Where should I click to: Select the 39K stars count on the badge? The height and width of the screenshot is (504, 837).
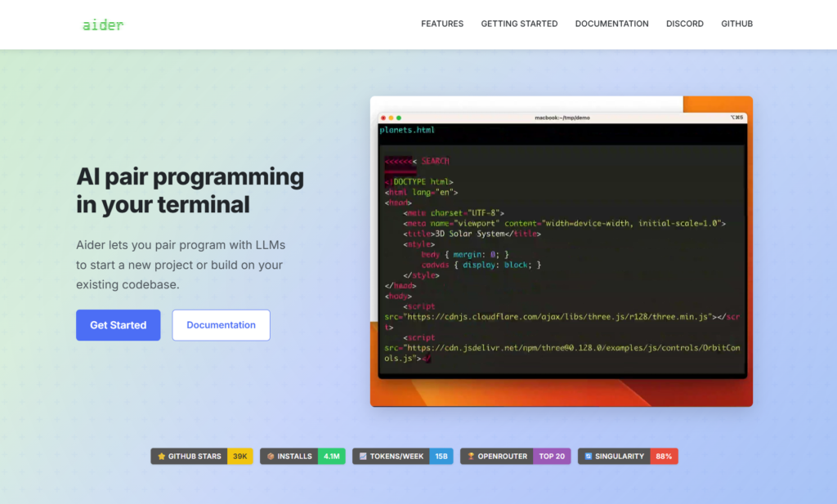(x=239, y=456)
